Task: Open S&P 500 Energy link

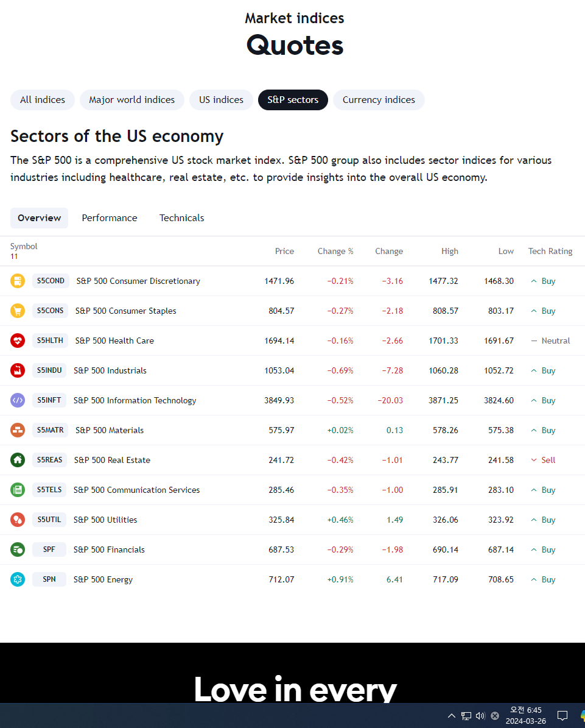Action: pos(103,579)
